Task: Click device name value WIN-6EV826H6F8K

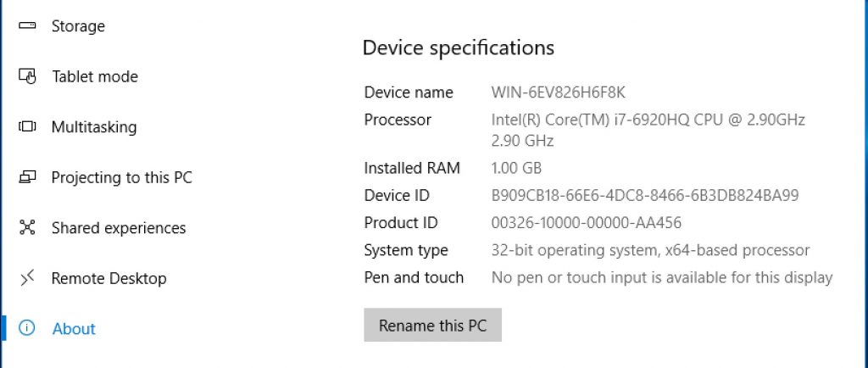Action: 559,92
